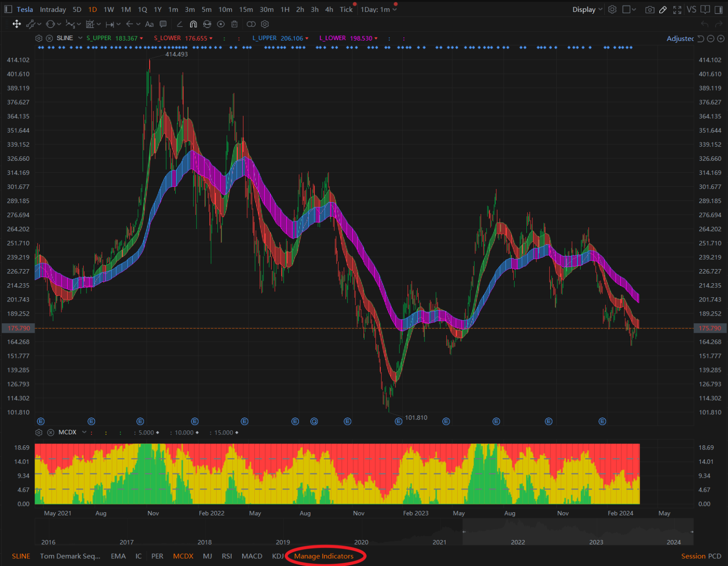Toggle the MCDX indicator in bottom bar

tap(183, 556)
